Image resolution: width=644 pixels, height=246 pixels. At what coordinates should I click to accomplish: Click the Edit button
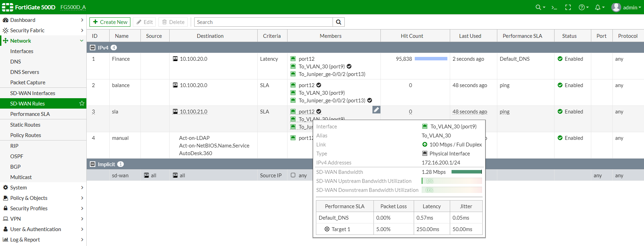coord(144,22)
